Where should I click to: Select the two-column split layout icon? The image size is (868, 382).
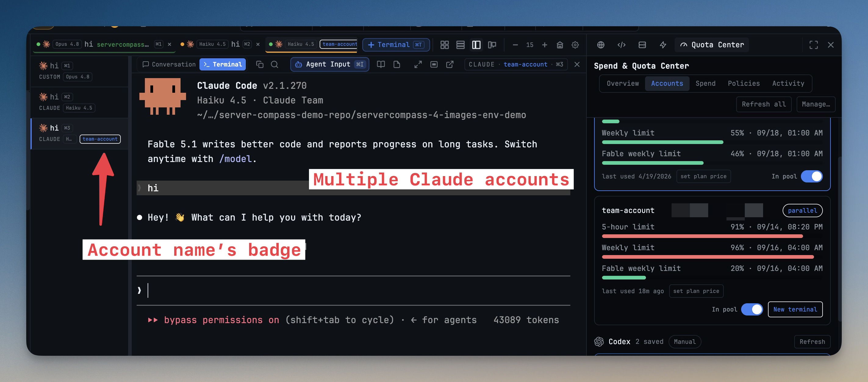[x=476, y=45]
